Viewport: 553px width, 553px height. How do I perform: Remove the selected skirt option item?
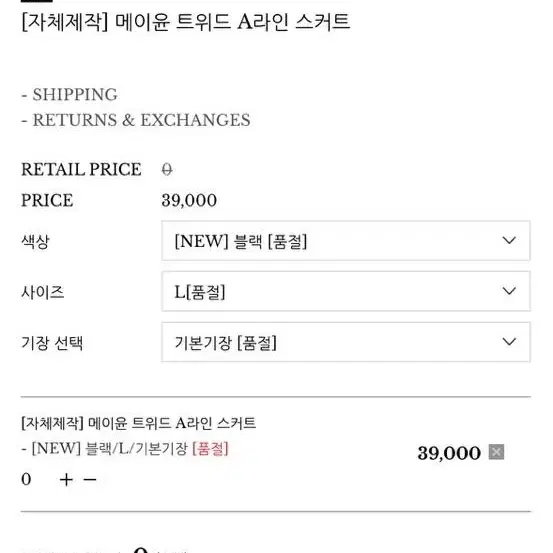[x=496, y=452]
